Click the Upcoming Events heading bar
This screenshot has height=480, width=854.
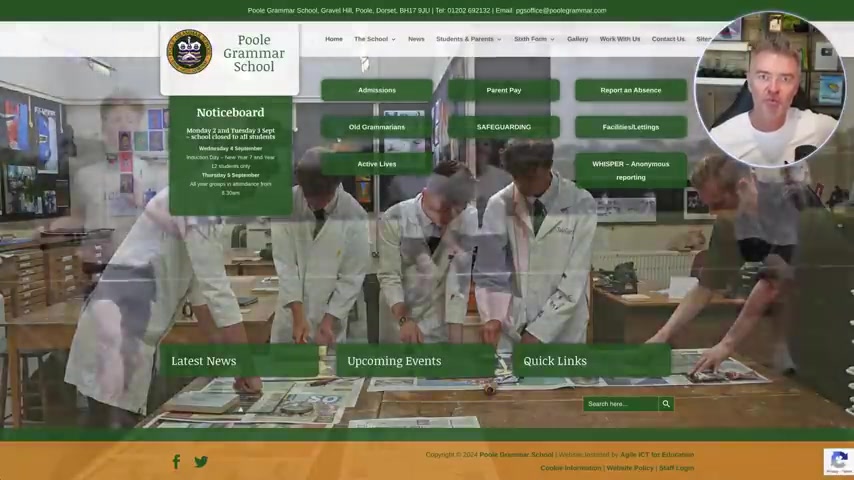(x=416, y=361)
